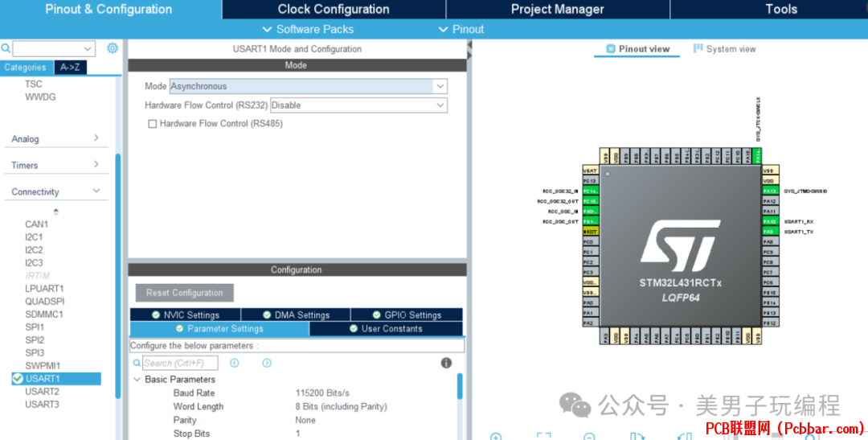Screen dimensions: 868x440
Task: Go to the previous search result arrow
Action: click(x=235, y=363)
